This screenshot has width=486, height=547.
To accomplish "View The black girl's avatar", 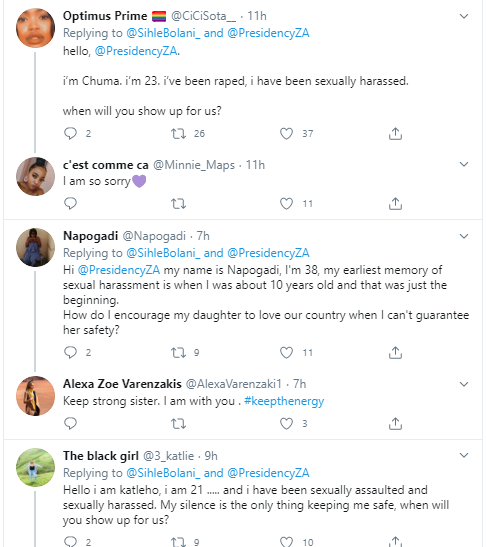I will click(36, 467).
